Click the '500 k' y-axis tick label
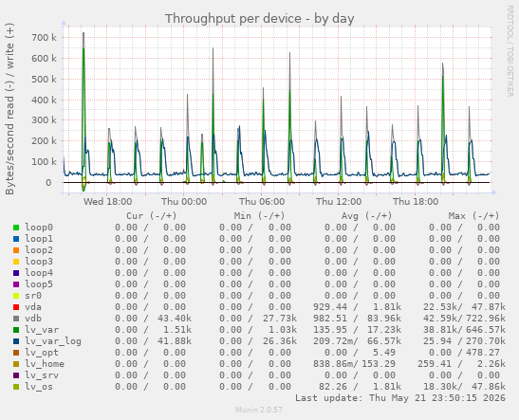 point(44,79)
